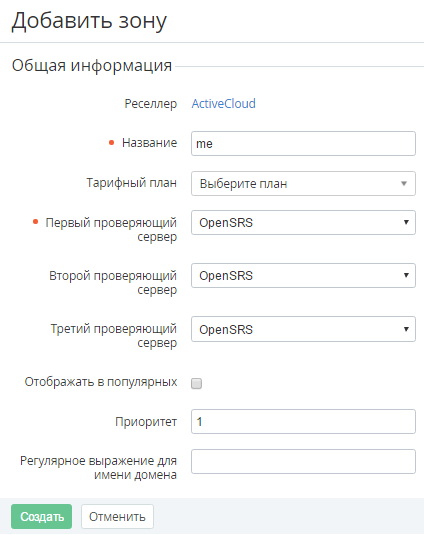The width and height of the screenshot is (424, 535).
Task: Open the Тарифный план dropdown
Action: [303, 184]
